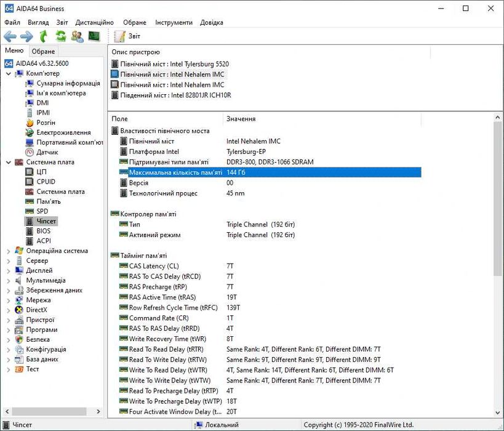Open the Довідка menu
Screen dimensions: 504x431
click(x=212, y=23)
